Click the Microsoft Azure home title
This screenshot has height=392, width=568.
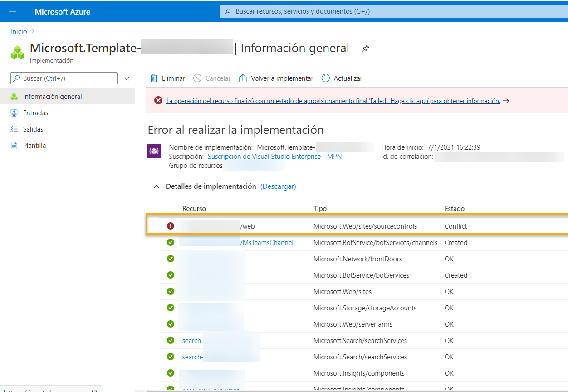[x=63, y=12]
